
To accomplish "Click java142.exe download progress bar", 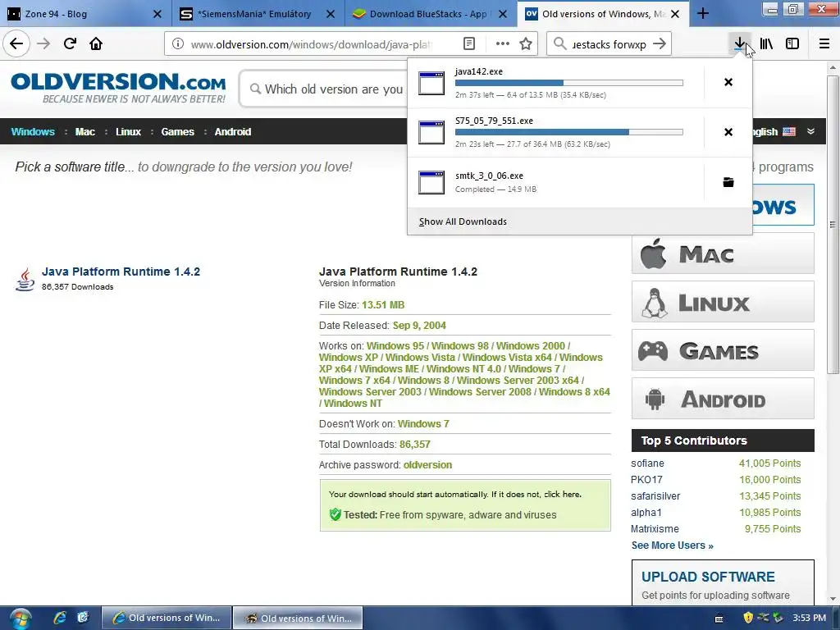I will pos(569,83).
